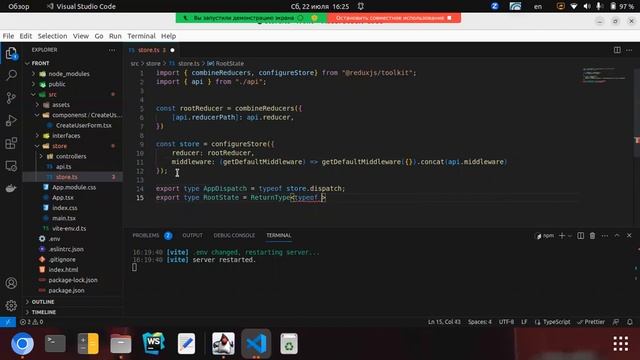The width and height of the screenshot is (640, 360).
Task: Create a new terminal with plus icon
Action: coord(562,236)
